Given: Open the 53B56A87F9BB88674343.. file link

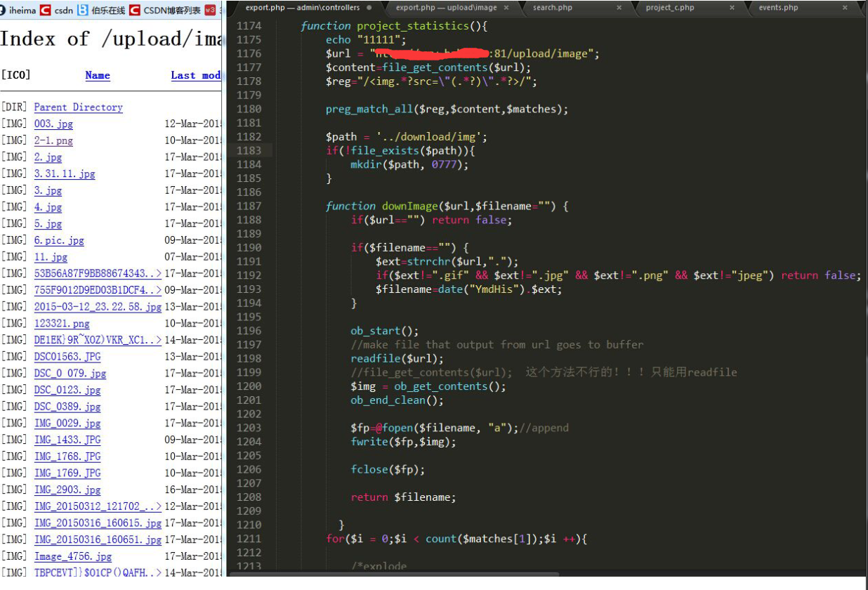Looking at the screenshot, I should pos(98,273).
